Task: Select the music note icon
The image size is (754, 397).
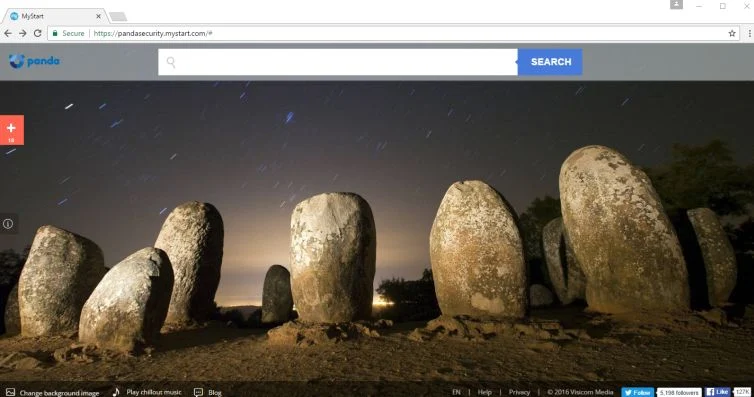Action: pos(116,392)
